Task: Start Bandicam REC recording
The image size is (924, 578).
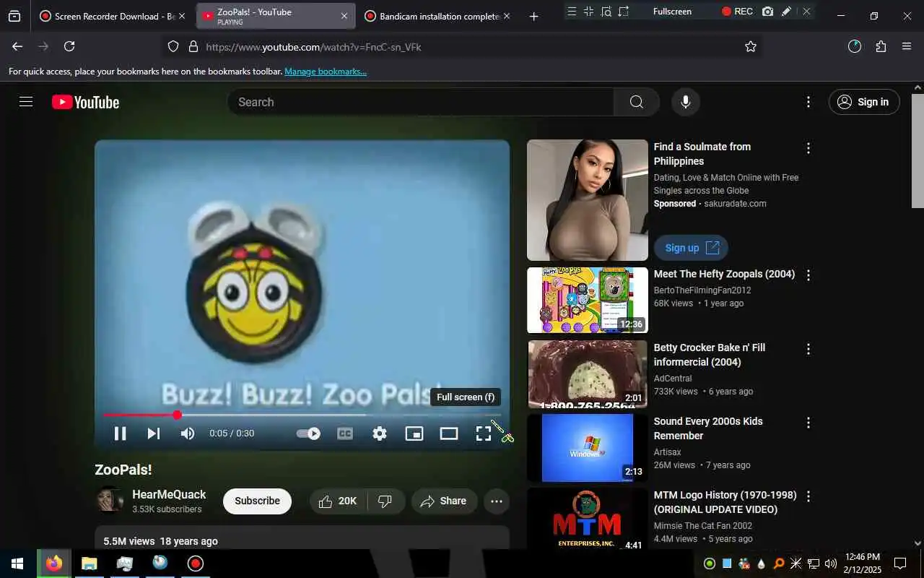Action: click(x=737, y=11)
